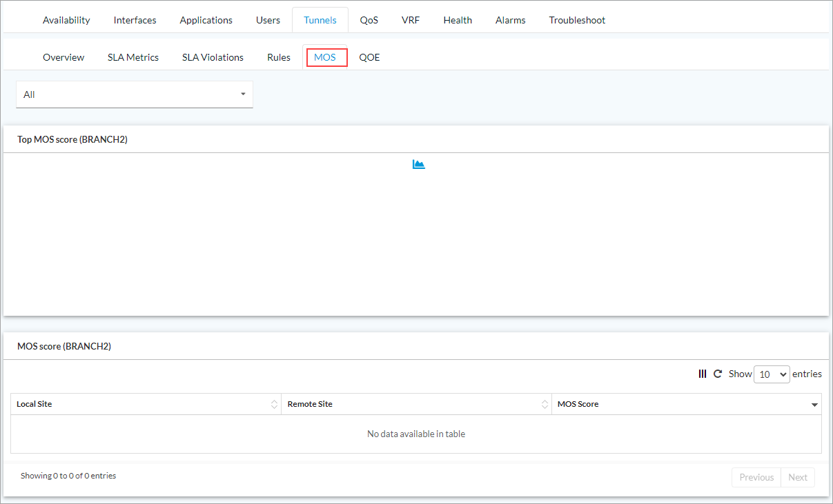
Task: View the Alarms tab
Action: 510,20
